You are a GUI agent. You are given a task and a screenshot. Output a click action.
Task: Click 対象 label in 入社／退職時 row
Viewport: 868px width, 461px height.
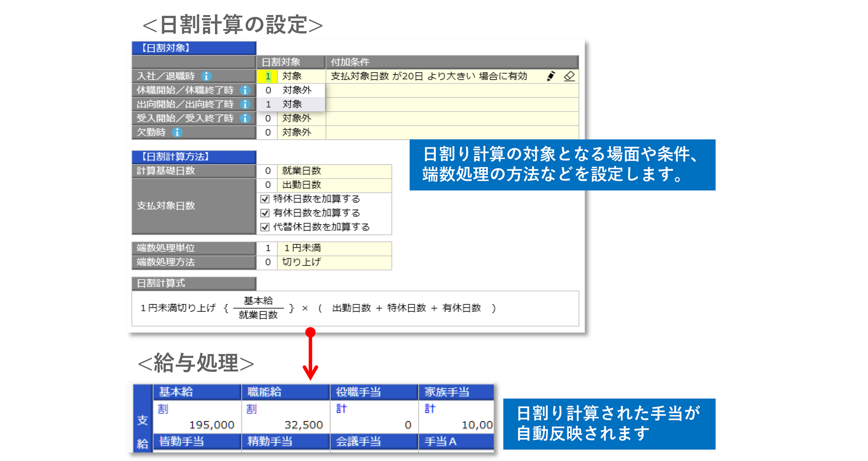(x=292, y=76)
